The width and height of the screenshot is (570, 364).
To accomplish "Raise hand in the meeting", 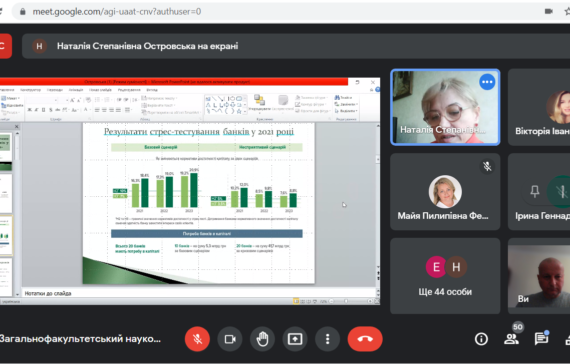I will coord(262,339).
